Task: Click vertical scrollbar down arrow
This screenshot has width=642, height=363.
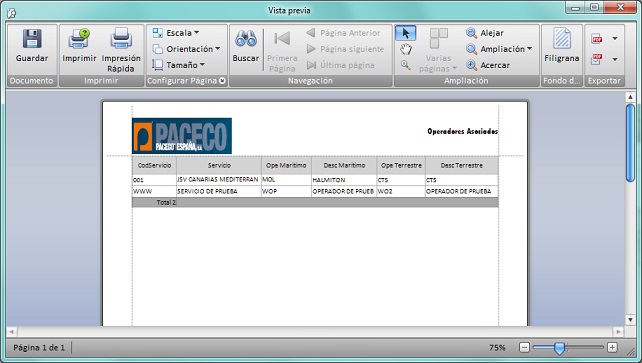Action: point(630,320)
